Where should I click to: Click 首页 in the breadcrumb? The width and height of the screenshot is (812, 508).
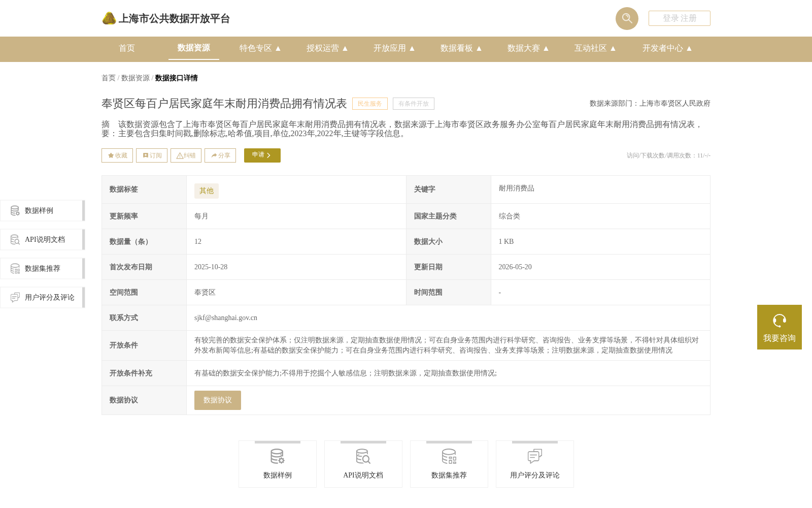(109, 78)
